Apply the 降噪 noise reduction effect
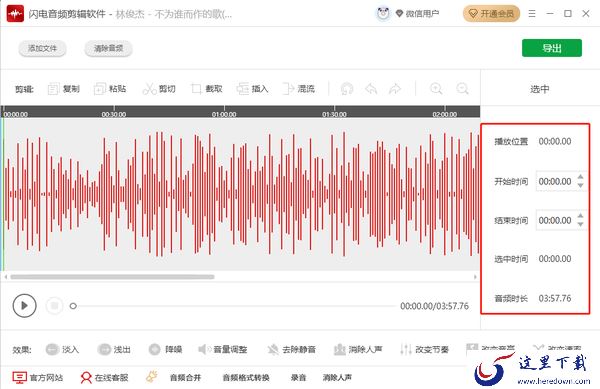The height and width of the screenshot is (389, 600). coord(165,349)
